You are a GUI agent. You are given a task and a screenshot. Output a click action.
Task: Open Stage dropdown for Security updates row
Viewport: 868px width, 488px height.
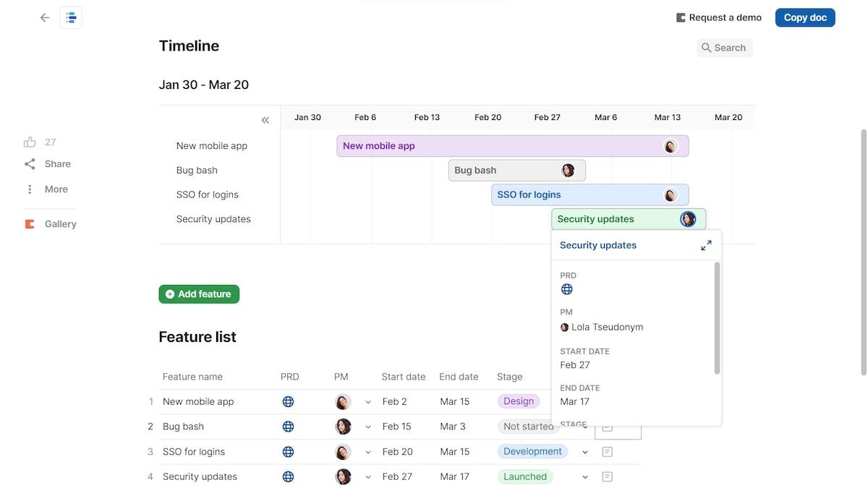(585, 477)
